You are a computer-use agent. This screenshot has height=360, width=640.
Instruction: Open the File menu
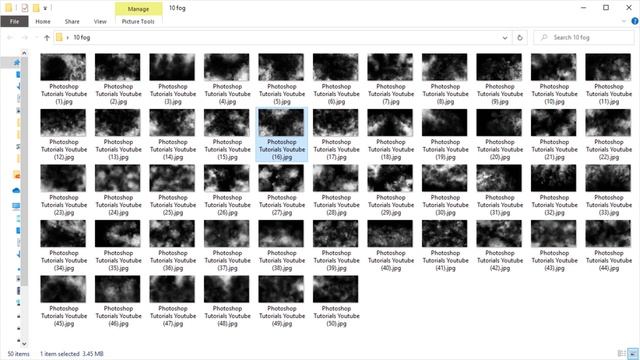point(14,21)
